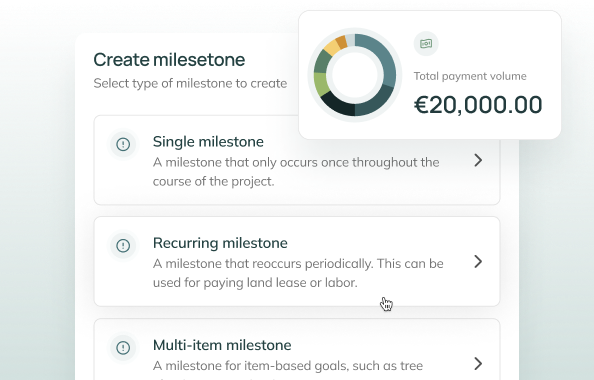Viewport: 594px width, 380px height.
Task: Click the darkest bottom donut chart segment
Action: [x=339, y=105]
